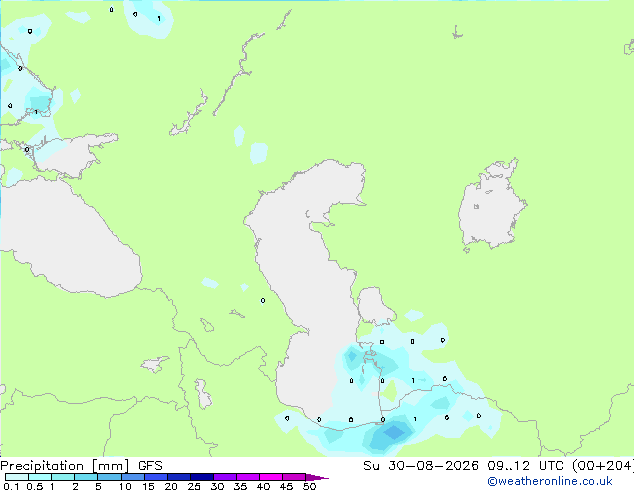Viewport: 634px width, 490px height.
Task: Select the 45–50 mm legend swatch
Action: click(x=294, y=477)
